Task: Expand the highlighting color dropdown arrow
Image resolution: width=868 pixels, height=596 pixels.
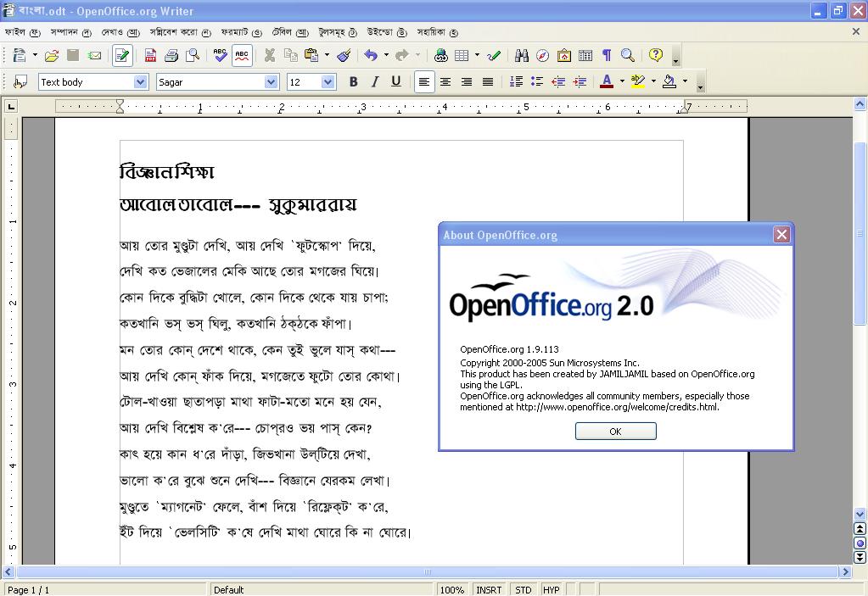Action: pyautogui.click(x=653, y=82)
